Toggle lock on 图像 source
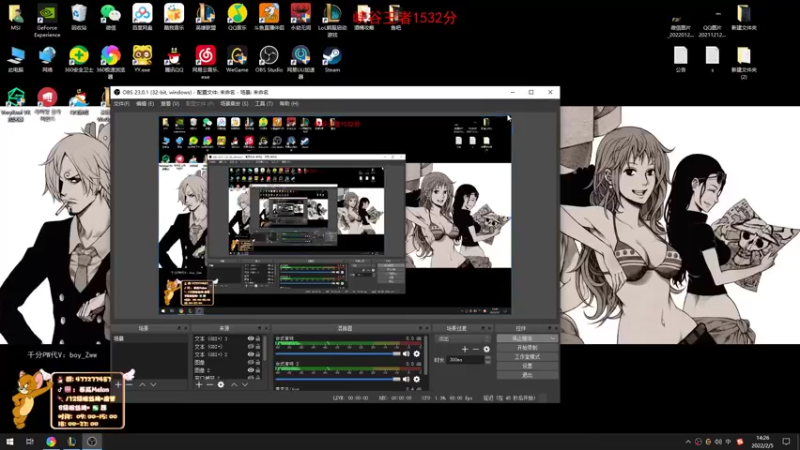Screen dimensions: 800x450 tap(258, 362)
